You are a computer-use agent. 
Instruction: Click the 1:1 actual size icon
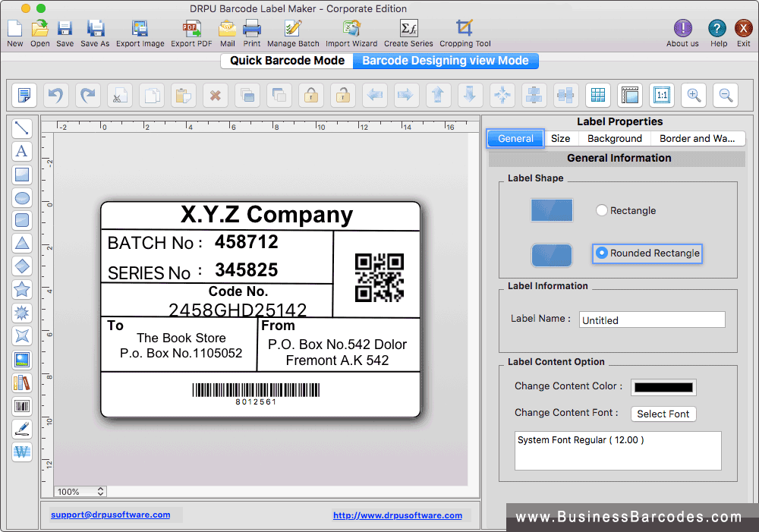[662, 95]
